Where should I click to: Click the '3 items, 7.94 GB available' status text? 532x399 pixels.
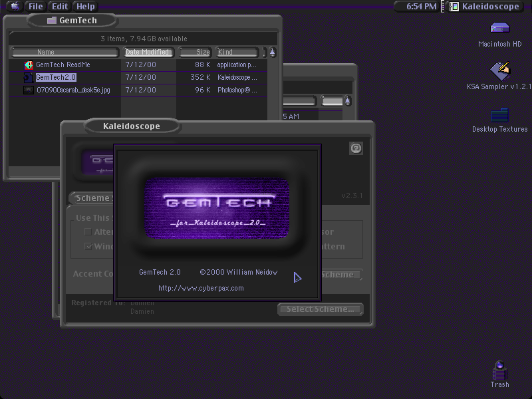(144, 39)
